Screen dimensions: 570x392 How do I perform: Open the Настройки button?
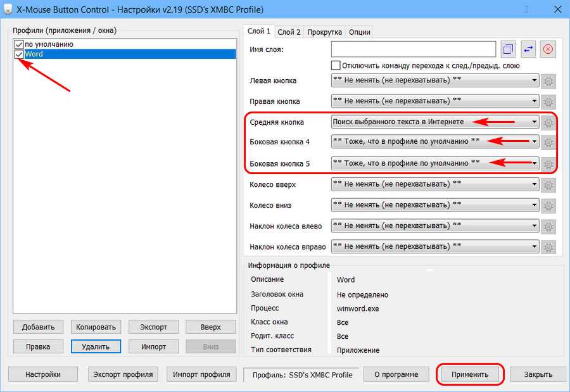click(x=43, y=374)
